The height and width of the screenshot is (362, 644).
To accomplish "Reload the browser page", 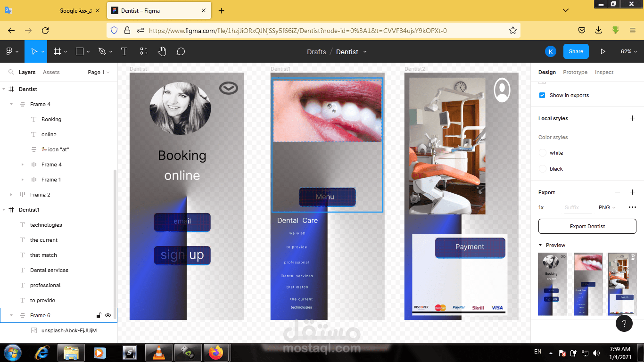I will (45, 31).
